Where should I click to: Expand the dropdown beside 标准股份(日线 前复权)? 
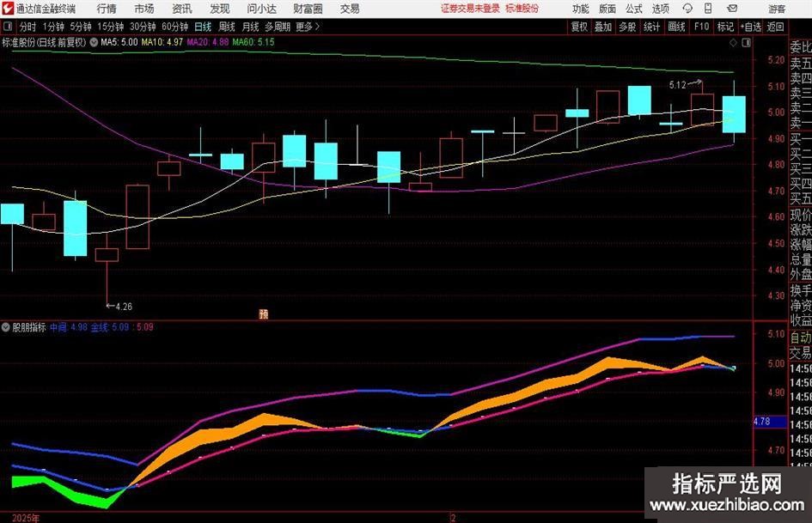(x=94, y=42)
